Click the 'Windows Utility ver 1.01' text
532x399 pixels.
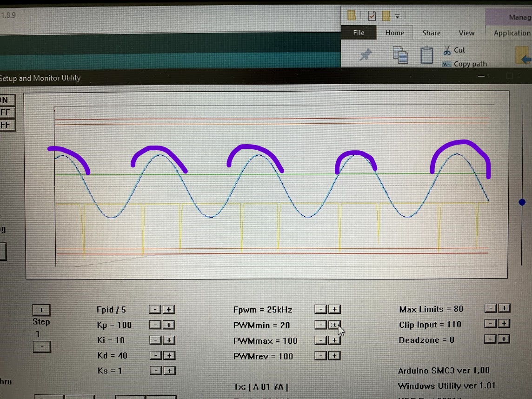click(446, 386)
